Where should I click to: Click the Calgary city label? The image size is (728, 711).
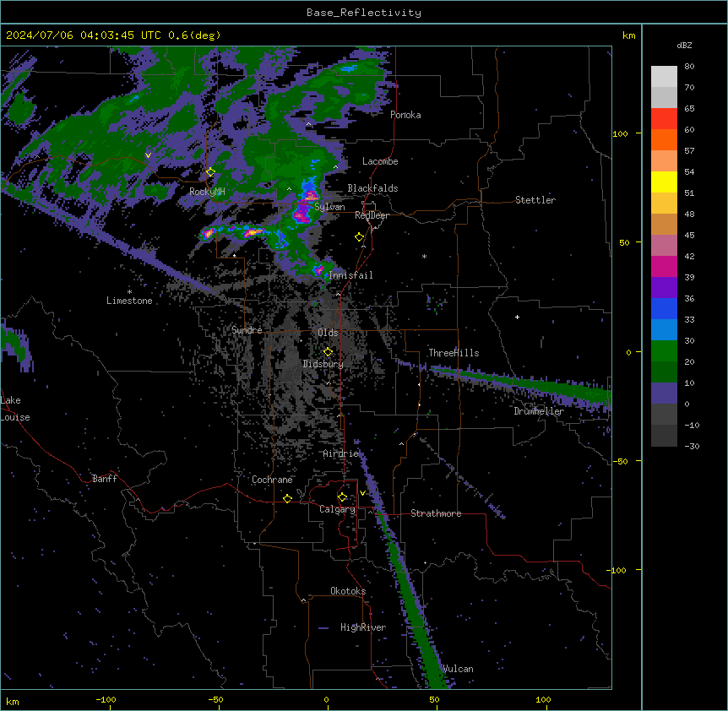point(337,509)
